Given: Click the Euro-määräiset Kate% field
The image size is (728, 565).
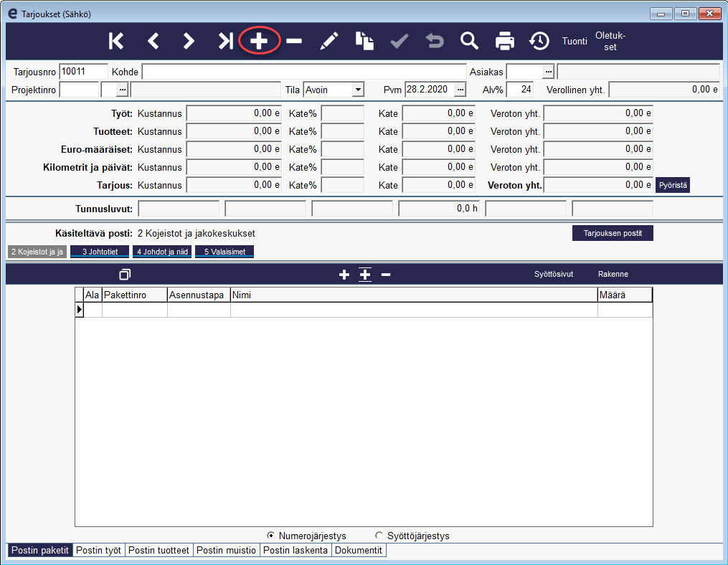Looking at the screenshot, I should coord(343,149).
